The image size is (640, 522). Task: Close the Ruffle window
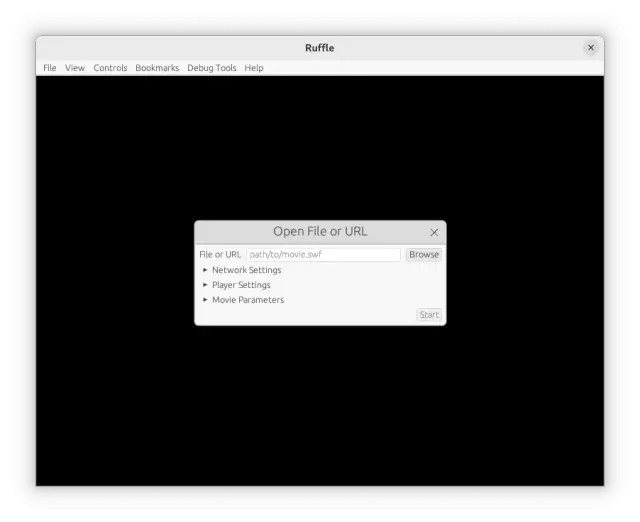click(591, 48)
